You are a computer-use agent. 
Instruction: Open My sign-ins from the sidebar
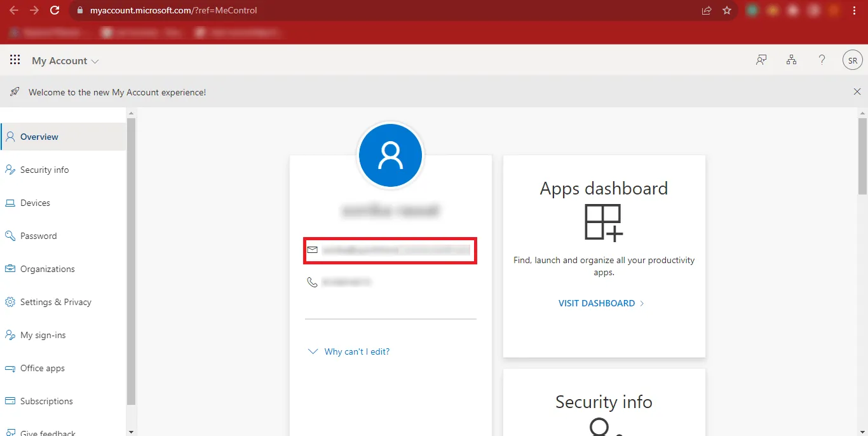coord(43,335)
